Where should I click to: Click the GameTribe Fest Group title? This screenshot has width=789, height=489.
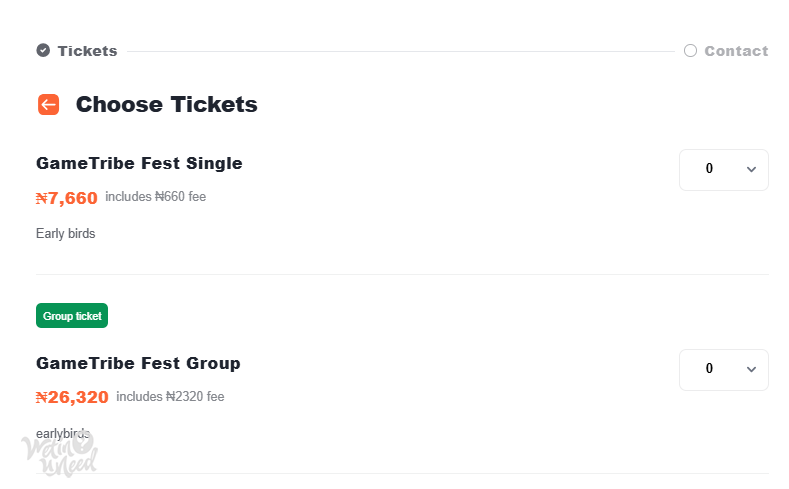[x=138, y=363]
